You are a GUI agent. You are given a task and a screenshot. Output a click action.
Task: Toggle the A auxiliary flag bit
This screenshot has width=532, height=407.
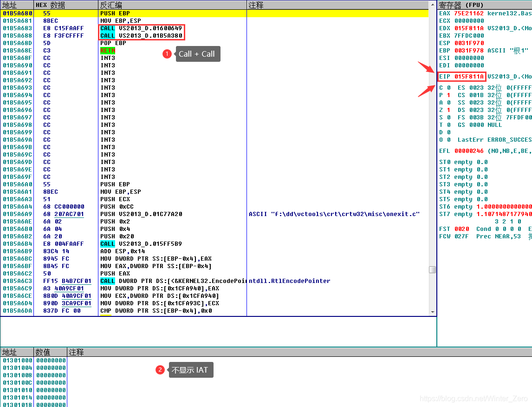click(x=448, y=103)
